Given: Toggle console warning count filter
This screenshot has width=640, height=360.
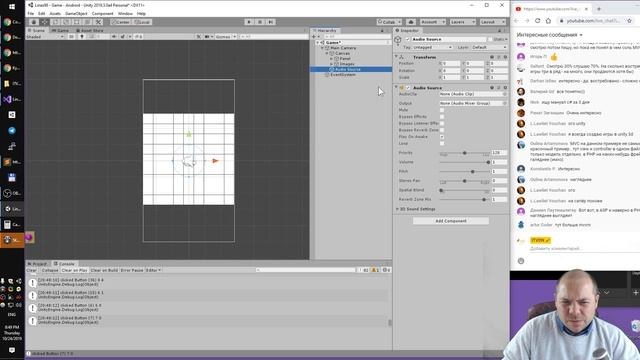Looking at the screenshot, I should pos(375,270).
